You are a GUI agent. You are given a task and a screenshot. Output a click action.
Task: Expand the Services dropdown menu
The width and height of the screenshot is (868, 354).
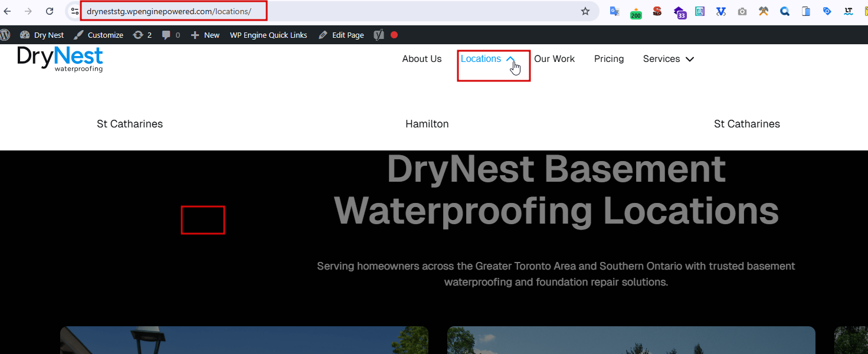[668, 58]
